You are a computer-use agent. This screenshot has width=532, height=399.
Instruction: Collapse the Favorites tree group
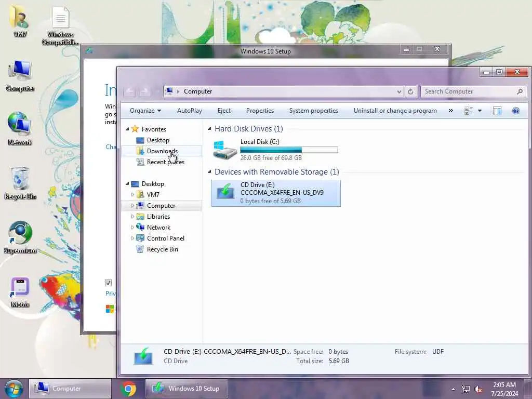tap(127, 129)
